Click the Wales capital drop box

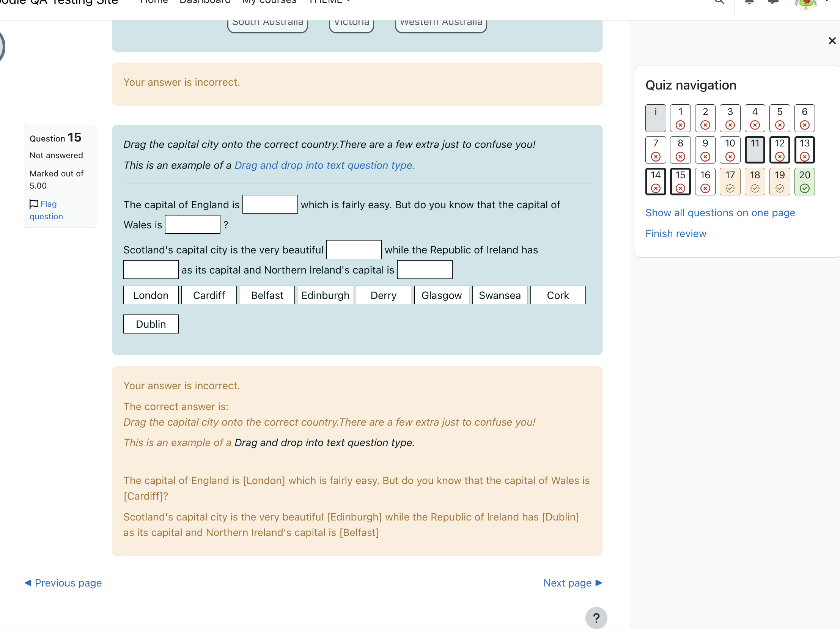point(192,224)
